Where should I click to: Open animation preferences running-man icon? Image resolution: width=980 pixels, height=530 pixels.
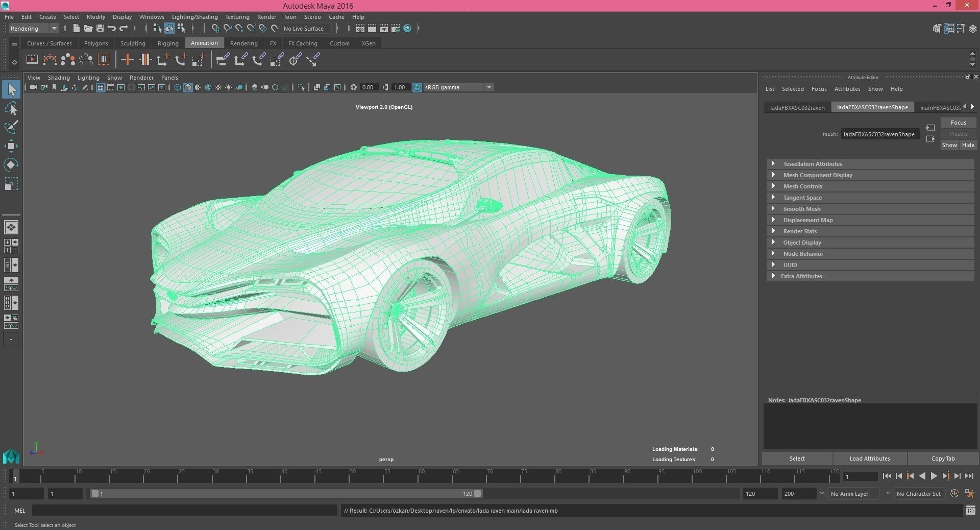pos(969,494)
